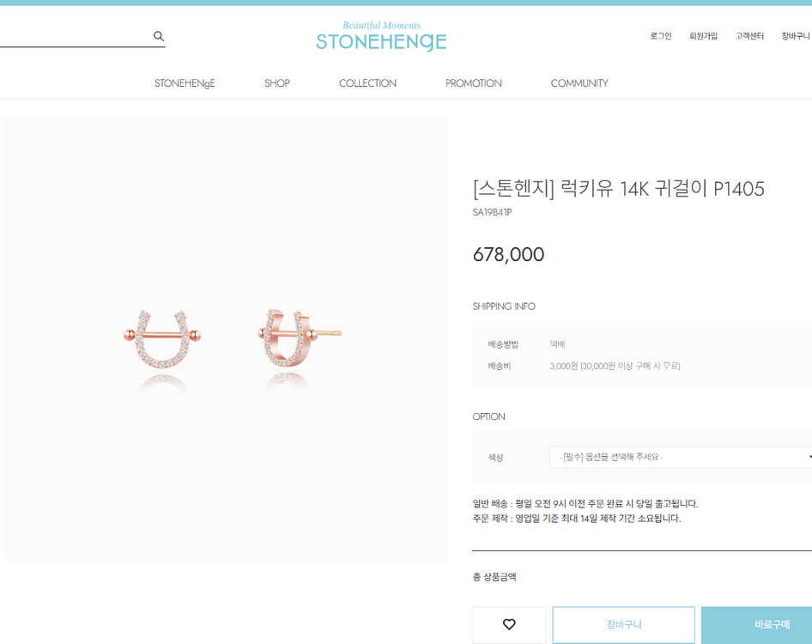The width and height of the screenshot is (812, 644).
Task: Select the product title text
Action: click(618, 189)
